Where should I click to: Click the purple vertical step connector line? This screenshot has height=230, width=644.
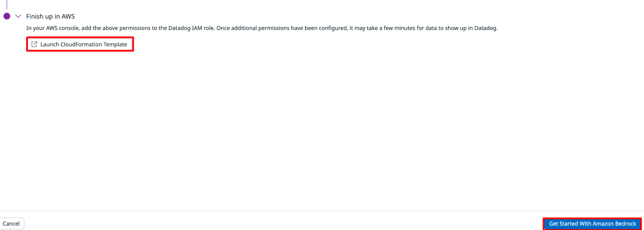(7, 4)
